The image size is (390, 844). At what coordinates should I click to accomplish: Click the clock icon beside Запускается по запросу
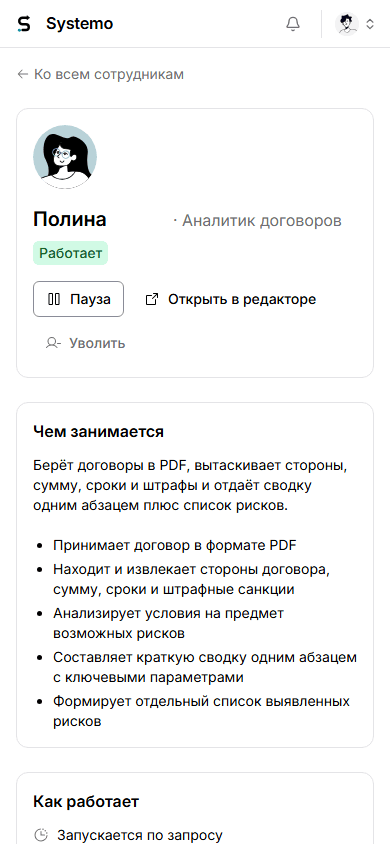pos(41,835)
